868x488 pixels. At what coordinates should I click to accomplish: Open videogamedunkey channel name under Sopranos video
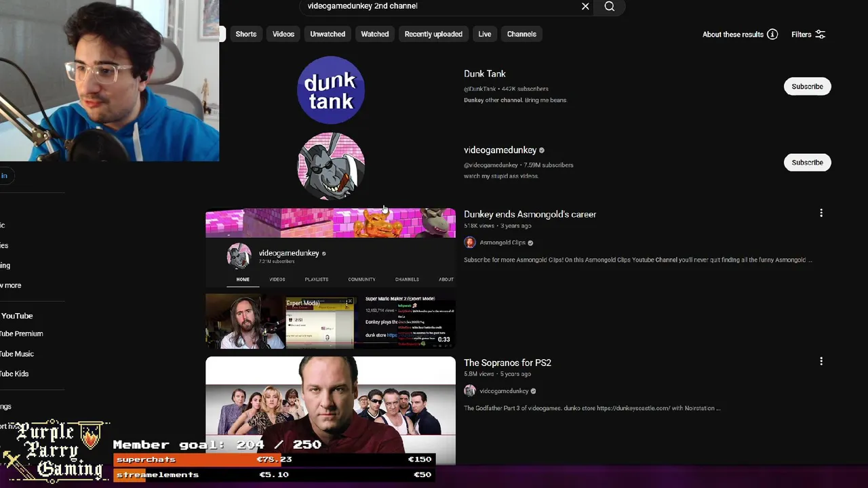tap(504, 391)
